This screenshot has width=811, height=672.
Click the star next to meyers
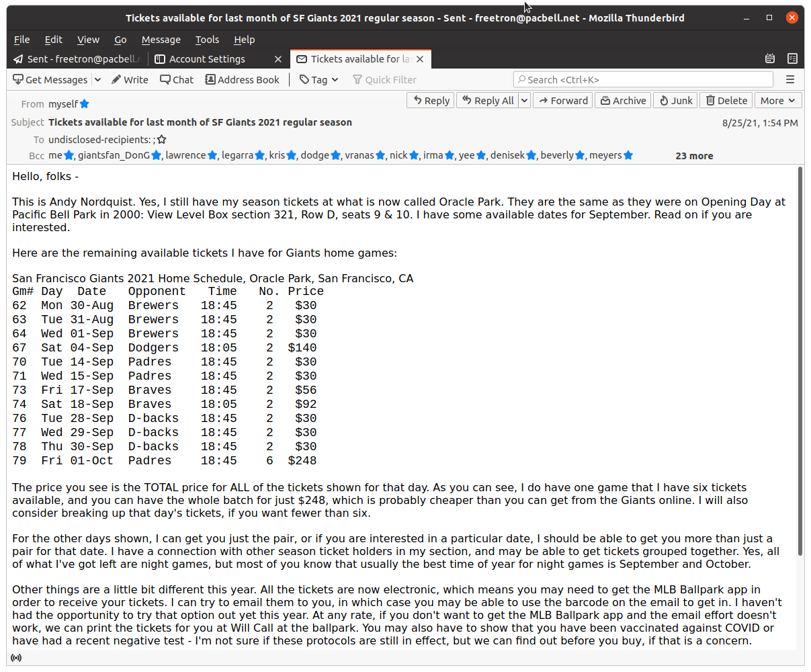628,155
